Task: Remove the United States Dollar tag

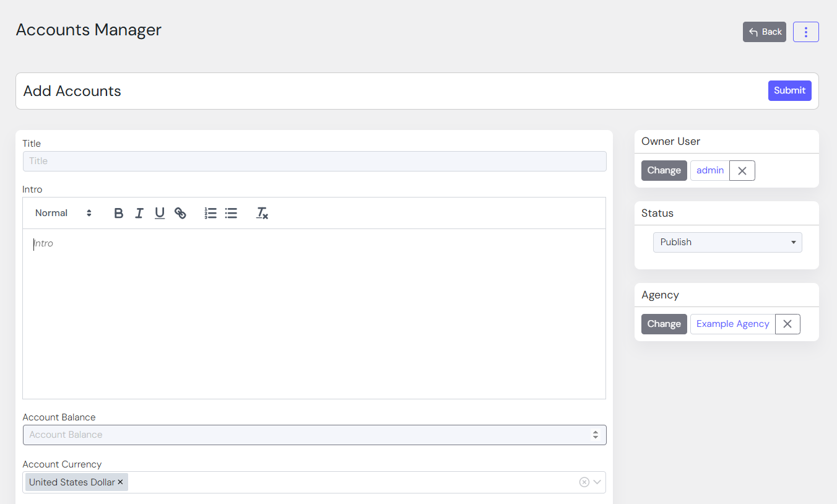Action: tap(121, 482)
